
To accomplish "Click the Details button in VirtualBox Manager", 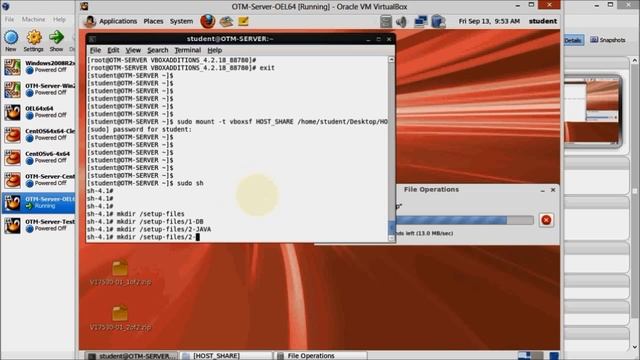I will [573, 40].
